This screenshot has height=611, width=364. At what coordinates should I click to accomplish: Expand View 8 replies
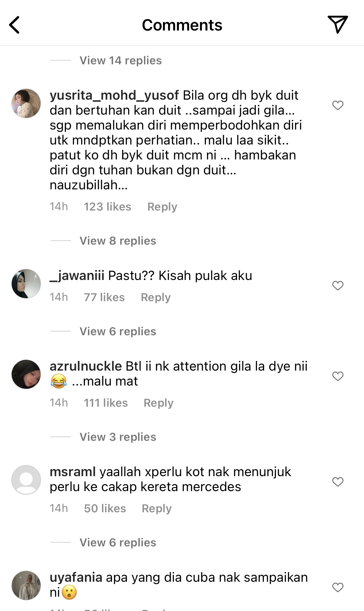[x=118, y=241]
